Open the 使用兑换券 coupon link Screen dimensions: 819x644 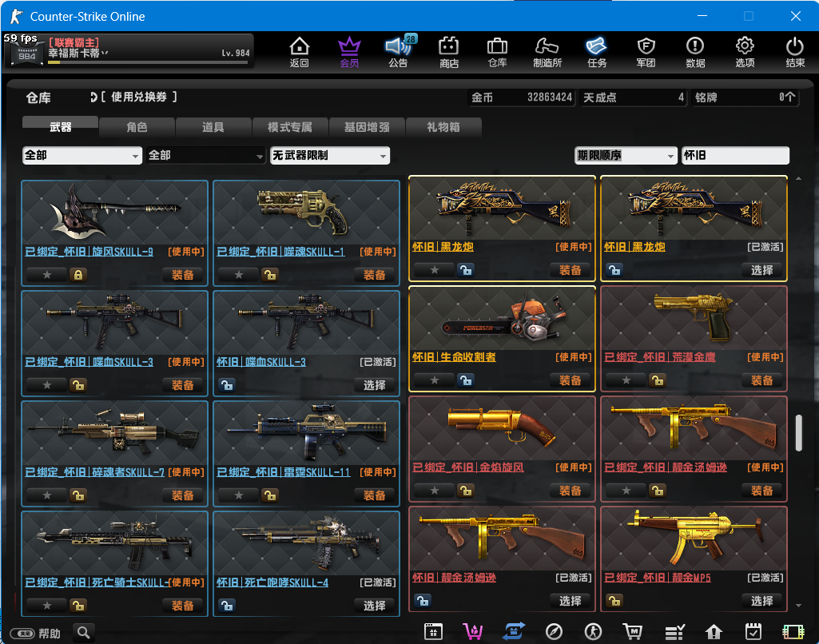point(139,97)
